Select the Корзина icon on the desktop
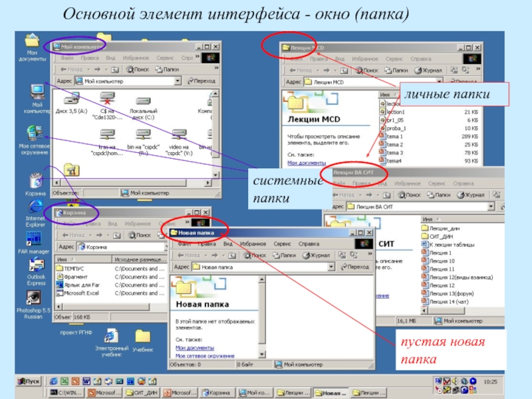This screenshot has width=532, height=399. (35, 184)
